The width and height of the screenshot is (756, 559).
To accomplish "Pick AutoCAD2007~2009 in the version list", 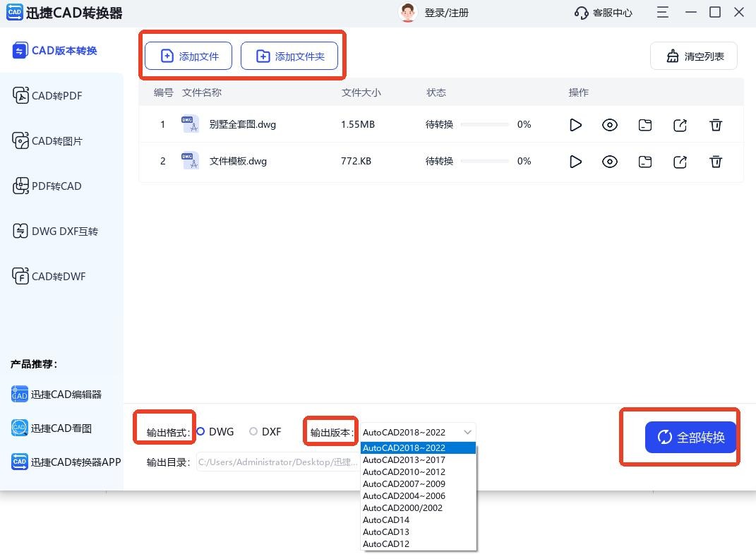I will (x=404, y=483).
